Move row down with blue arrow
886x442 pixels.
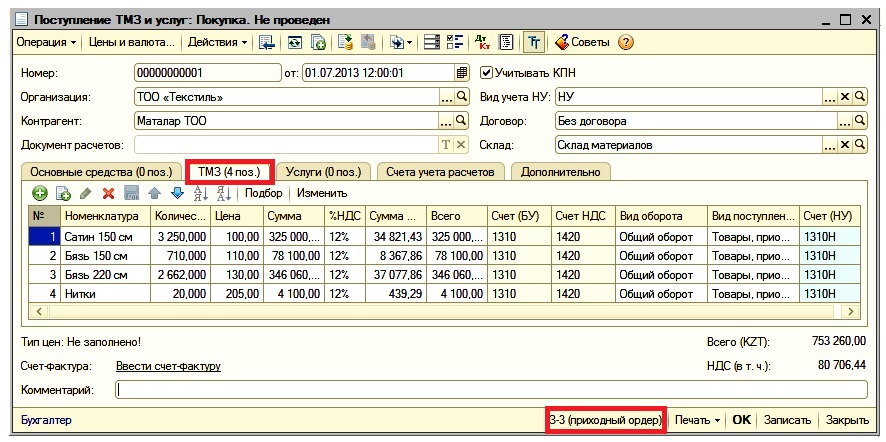(177, 193)
